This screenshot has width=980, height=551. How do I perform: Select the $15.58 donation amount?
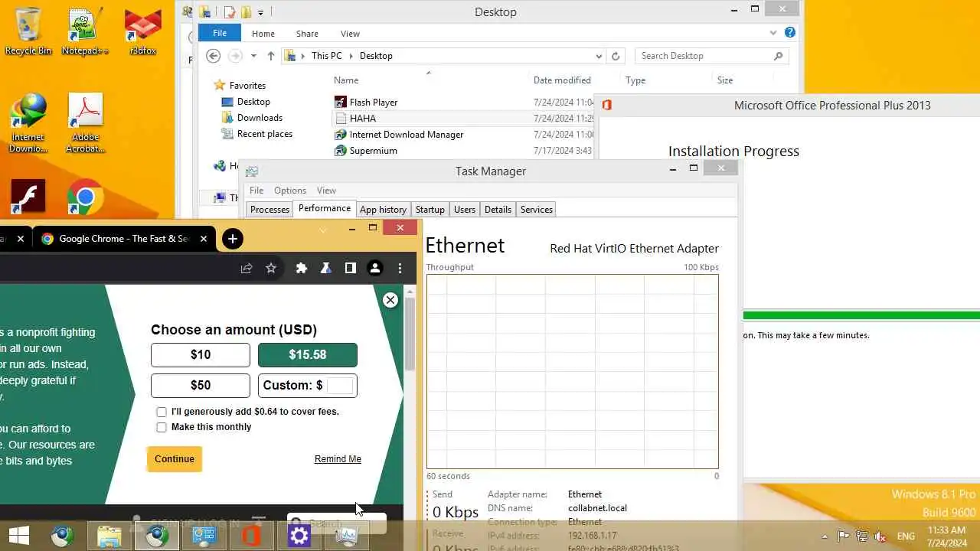tap(308, 354)
